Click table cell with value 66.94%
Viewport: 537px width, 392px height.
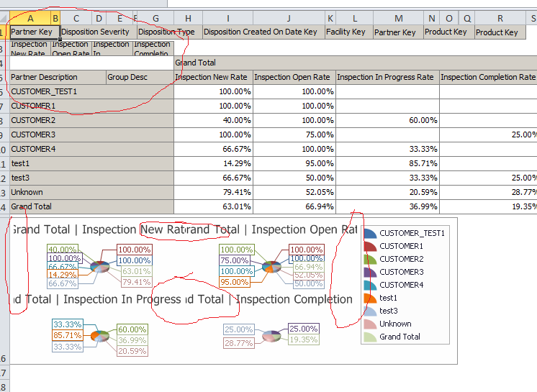point(294,206)
